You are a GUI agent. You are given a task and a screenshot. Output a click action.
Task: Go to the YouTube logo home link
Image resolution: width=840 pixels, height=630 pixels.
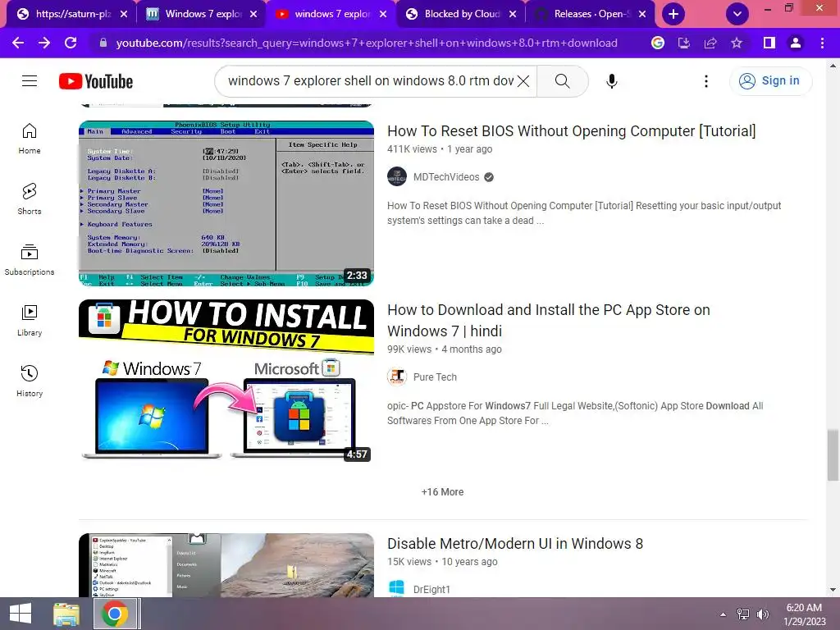tap(96, 81)
